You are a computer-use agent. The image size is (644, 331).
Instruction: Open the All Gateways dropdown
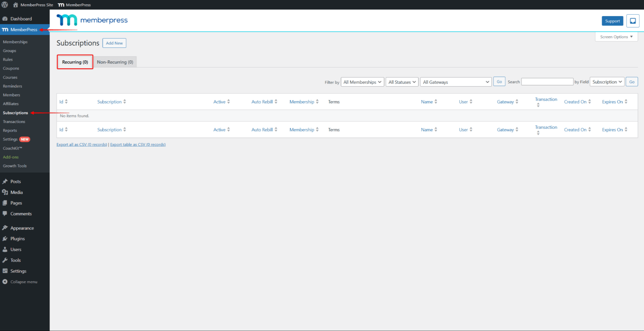(456, 82)
